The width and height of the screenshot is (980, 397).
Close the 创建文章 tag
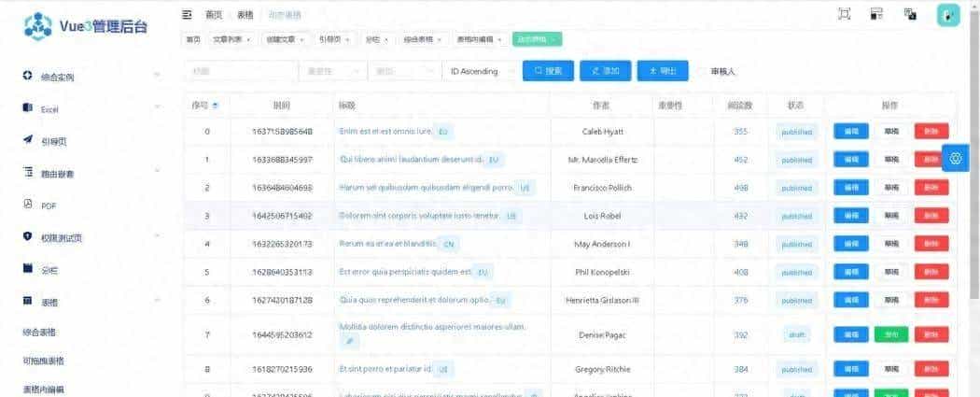(301, 39)
